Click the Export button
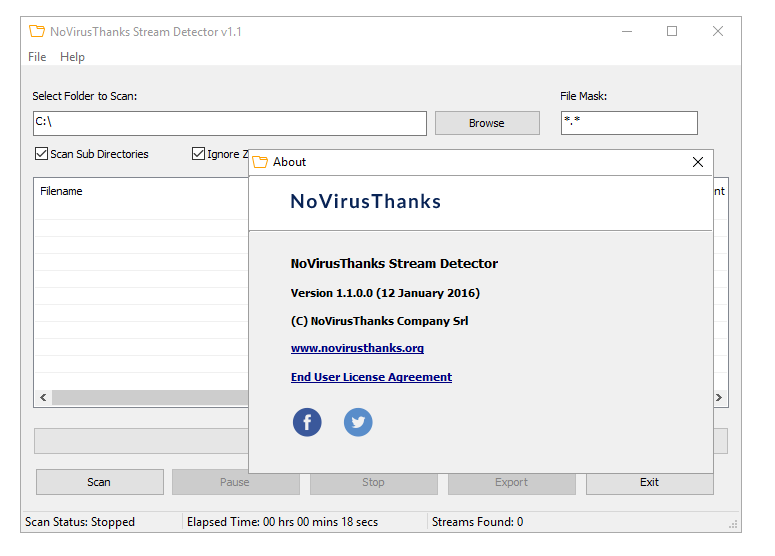This screenshot has width=775, height=556. click(x=512, y=483)
